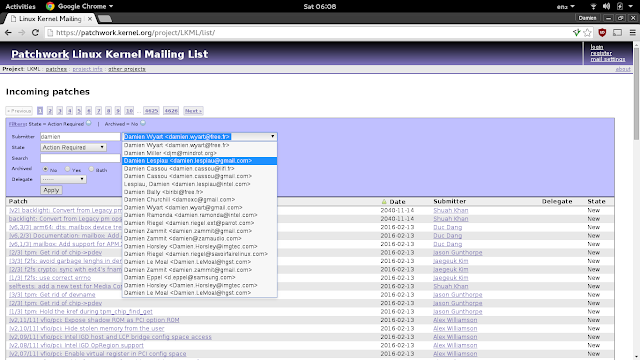Click inside the Submitter text field
Image resolution: width=640 pixels, height=360 pixels.
pos(80,137)
